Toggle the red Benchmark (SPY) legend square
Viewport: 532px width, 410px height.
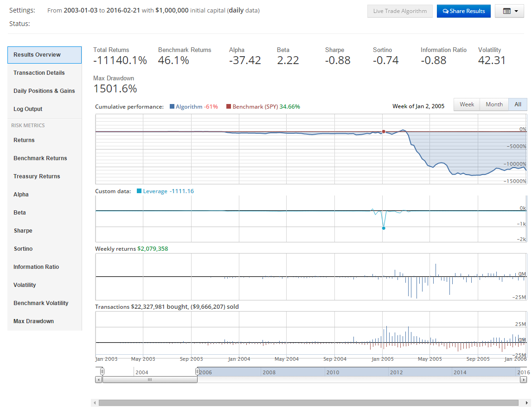[228, 107]
